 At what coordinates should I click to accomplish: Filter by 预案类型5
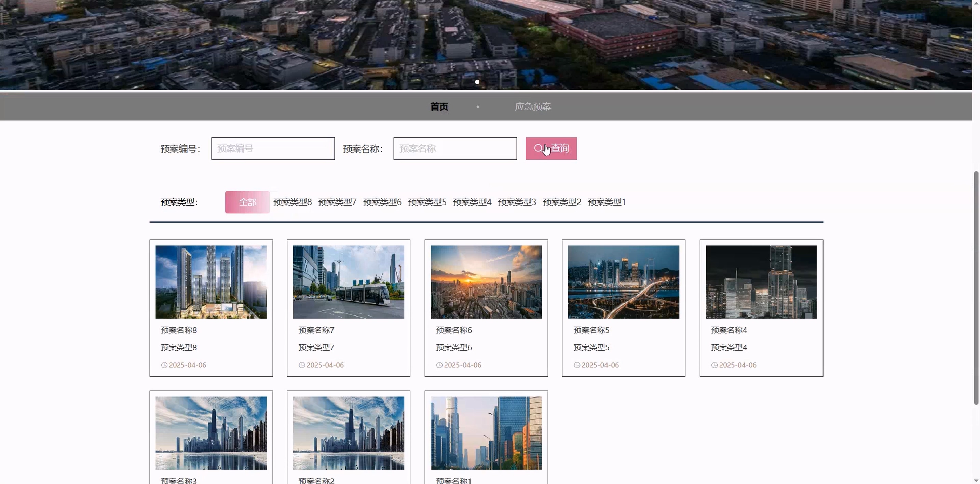pyautogui.click(x=427, y=202)
